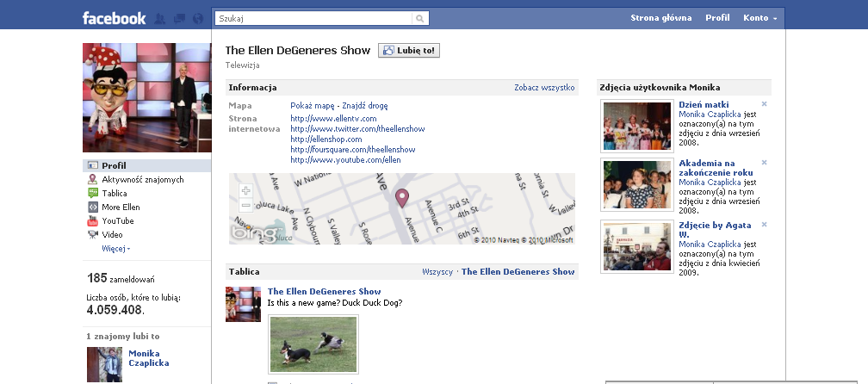
Task: Click the More Ellen sidebar icon
Action: 92,207
